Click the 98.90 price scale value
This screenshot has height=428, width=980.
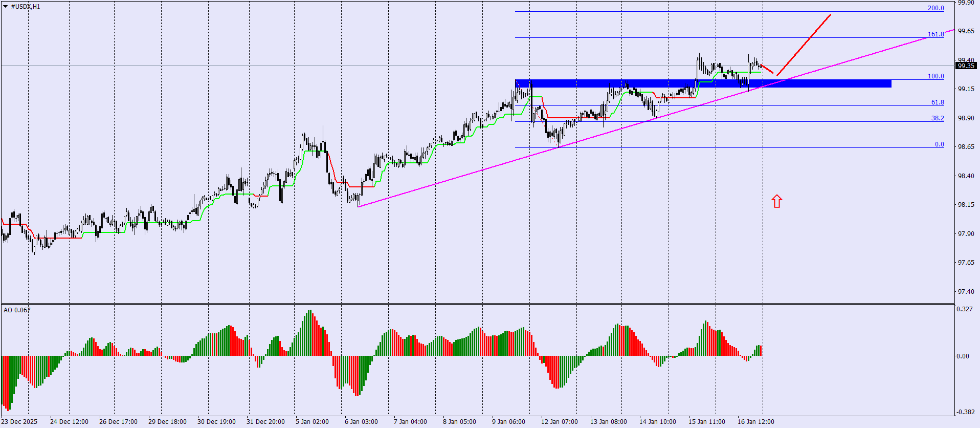click(966, 118)
